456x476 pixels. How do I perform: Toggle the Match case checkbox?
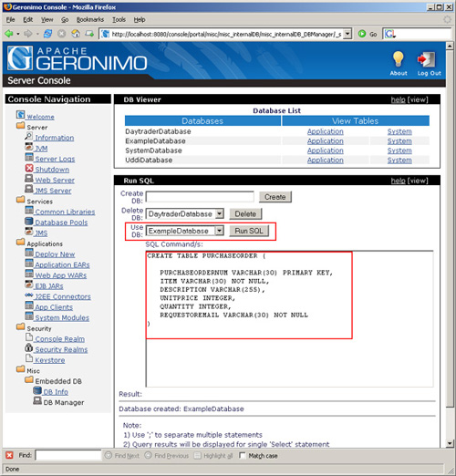243,455
